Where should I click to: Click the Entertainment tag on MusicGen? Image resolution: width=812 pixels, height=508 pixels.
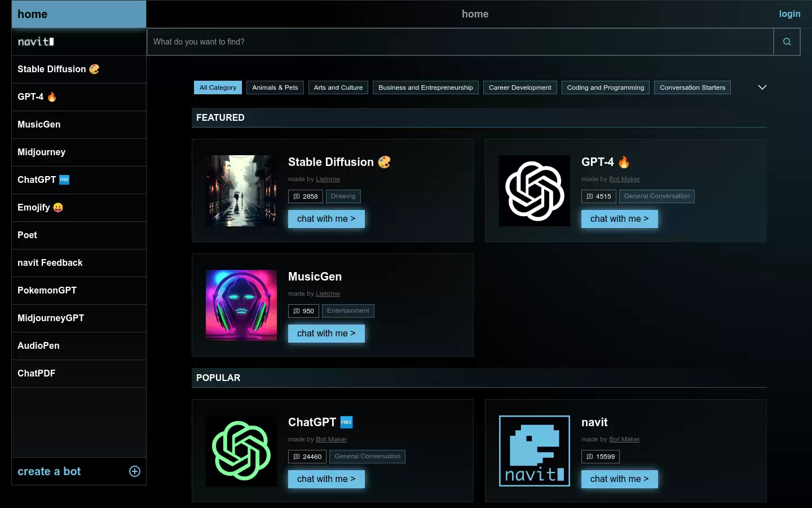pos(348,311)
